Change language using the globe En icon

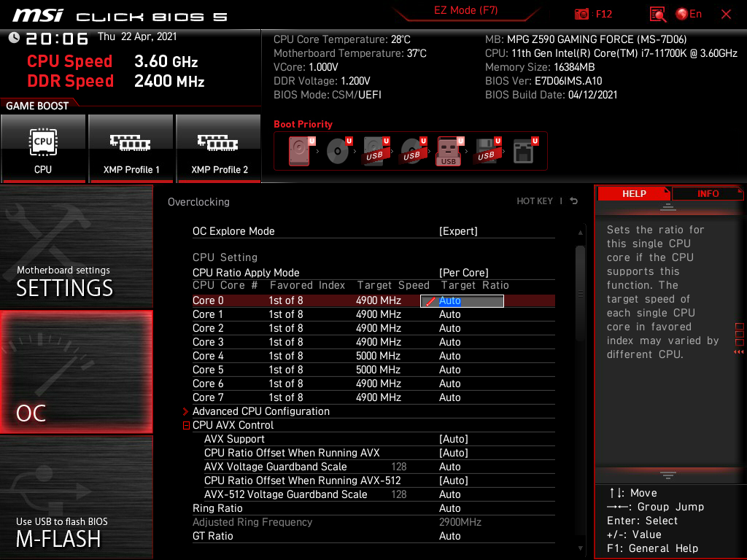coord(689,14)
